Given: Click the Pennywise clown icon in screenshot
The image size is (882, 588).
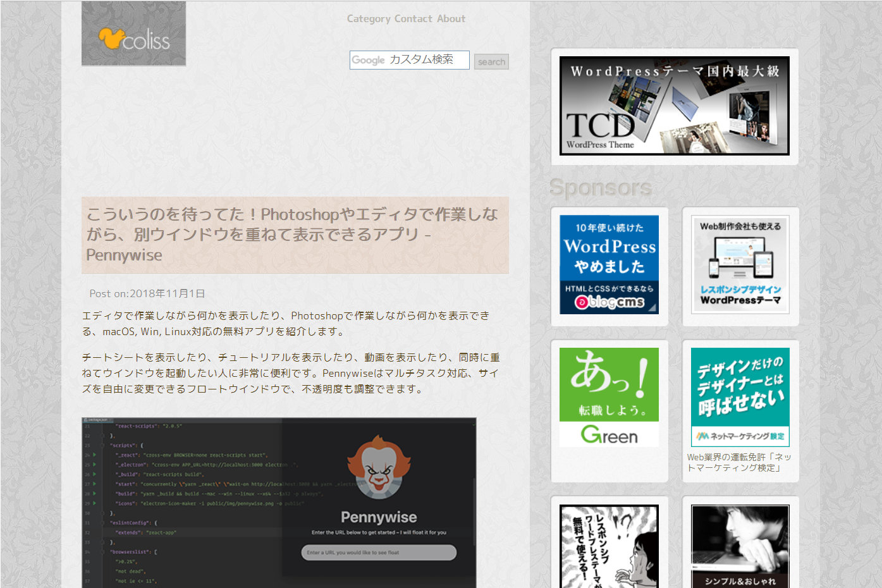Looking at the screenshot, I should click(378, 467).
